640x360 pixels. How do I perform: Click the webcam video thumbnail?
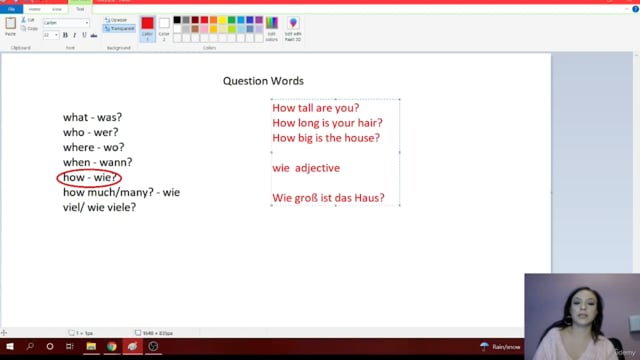(582, 317)
